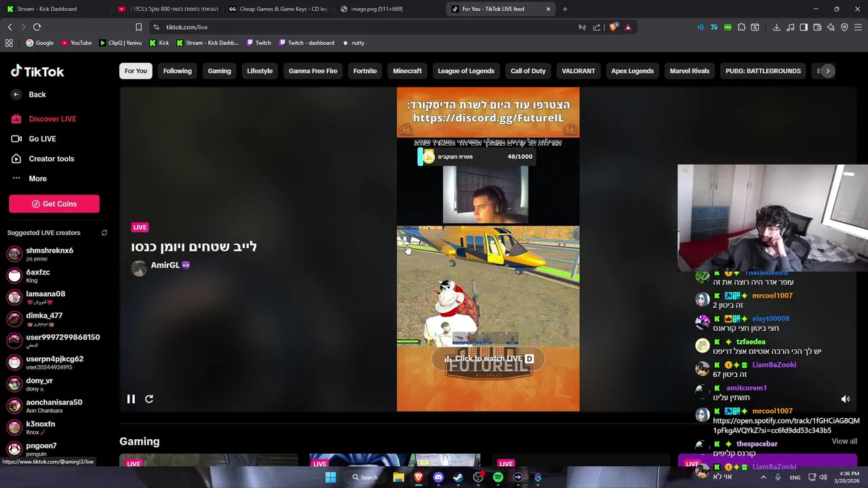Open the browser downloads icon
Screen dimensions: 868x488
pyautogui.click(x=776, y=27)
